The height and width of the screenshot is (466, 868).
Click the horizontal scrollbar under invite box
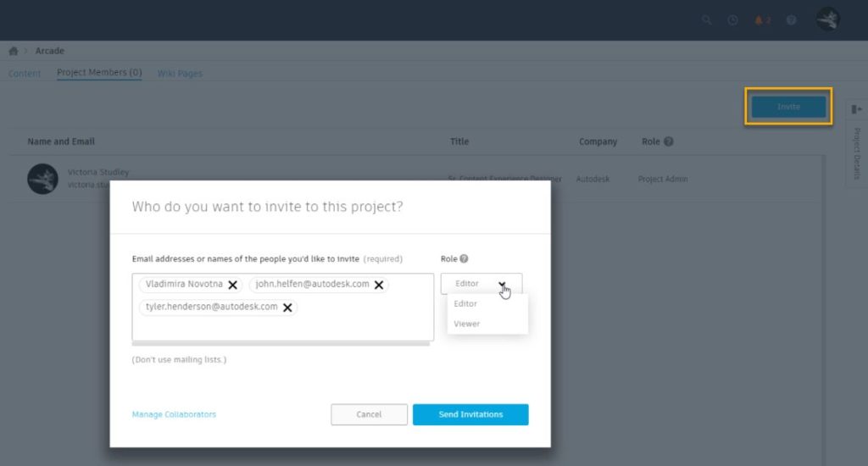coord(281,344)
